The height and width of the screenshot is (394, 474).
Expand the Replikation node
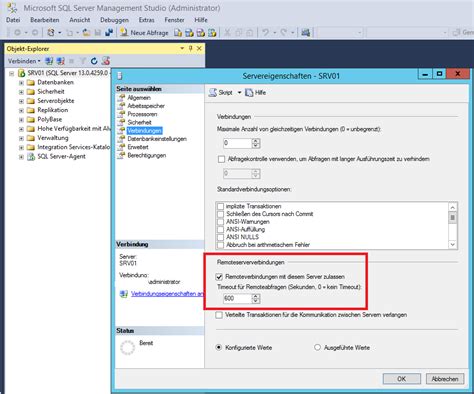(x=21, y=110)
